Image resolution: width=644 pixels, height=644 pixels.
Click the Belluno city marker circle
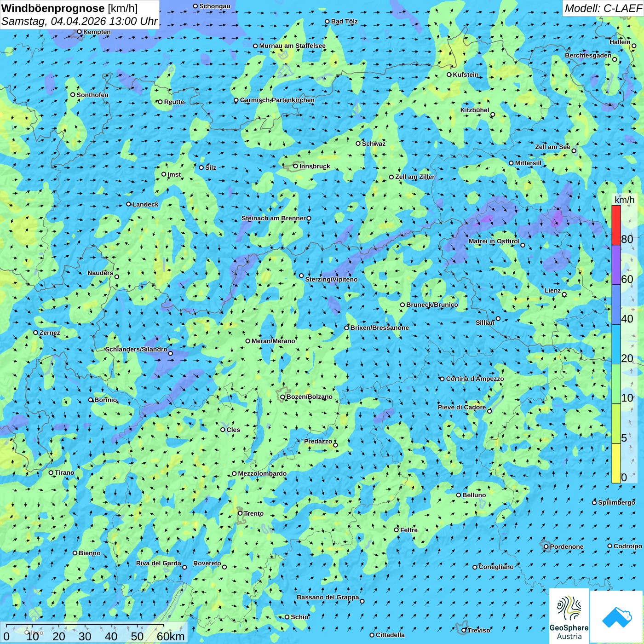[x=459, y=495]
